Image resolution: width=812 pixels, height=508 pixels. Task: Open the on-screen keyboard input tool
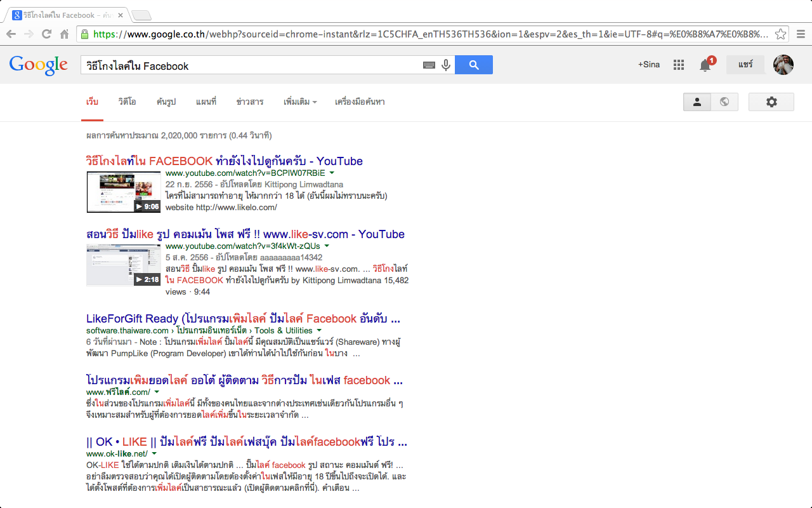click(x=429, y=65)
